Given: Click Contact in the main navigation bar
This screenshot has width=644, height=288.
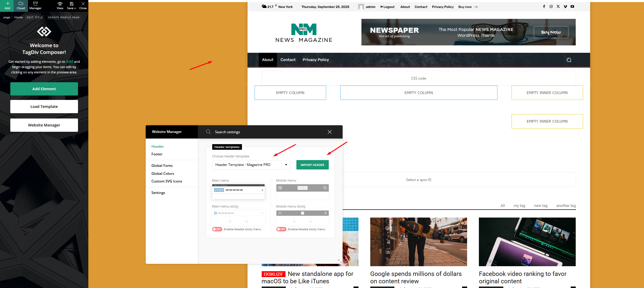Looking at the screenshot, I should tap(288, 60).
